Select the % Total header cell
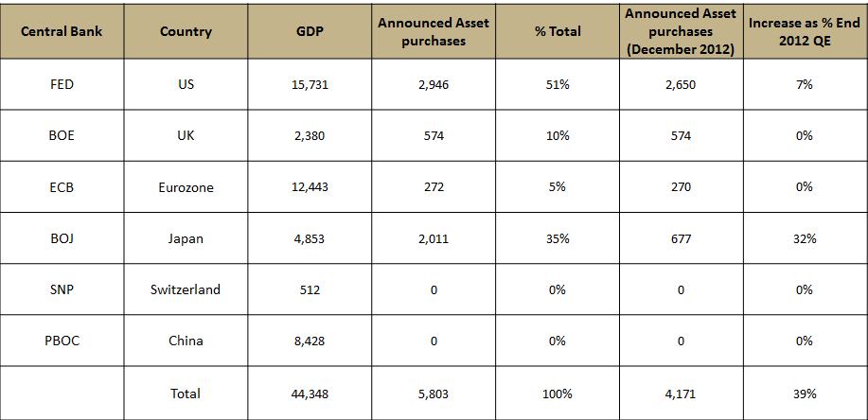The height and width of the screenshot is (420, 868). click(558, 31)
